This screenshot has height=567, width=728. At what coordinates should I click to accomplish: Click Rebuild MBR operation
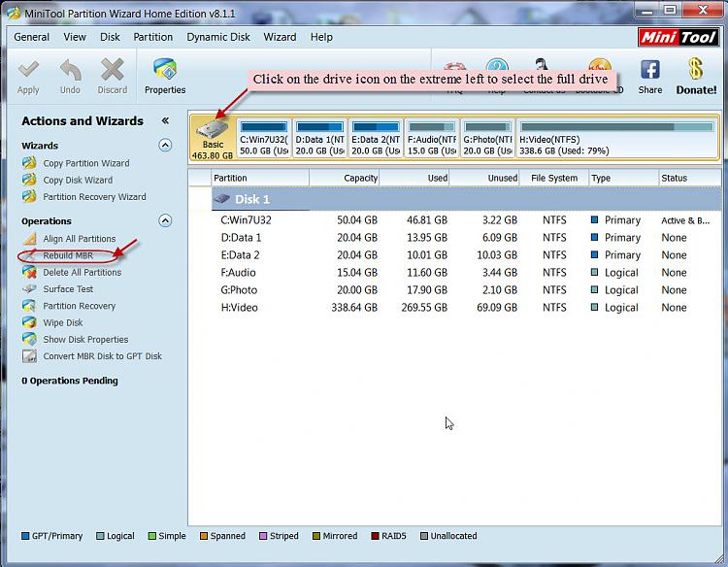point(68,255)
